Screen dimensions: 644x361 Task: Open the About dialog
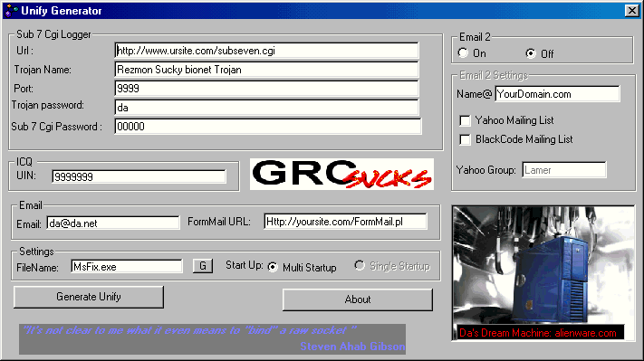click(357, 299)
